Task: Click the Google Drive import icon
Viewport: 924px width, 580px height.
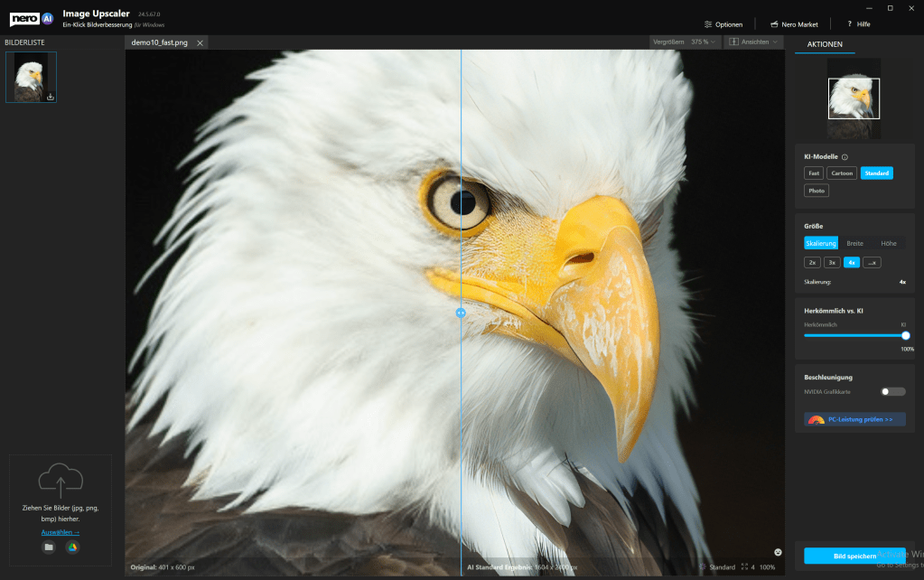Action: pyautogui.click(x=72, y=547)
